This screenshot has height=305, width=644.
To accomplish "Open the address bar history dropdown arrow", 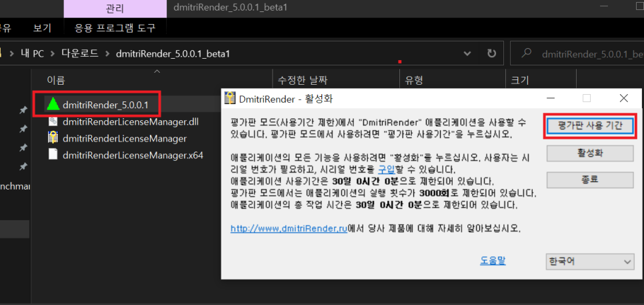I will point(467,53).
